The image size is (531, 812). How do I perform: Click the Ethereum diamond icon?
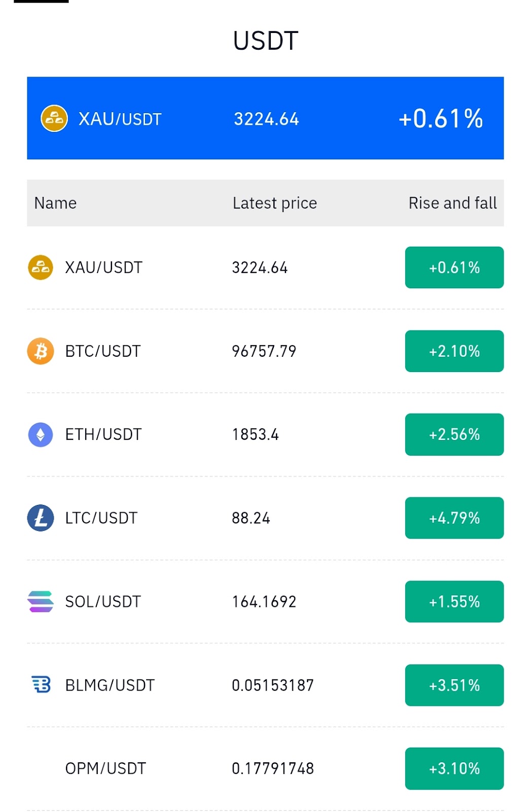coord(41,434)
